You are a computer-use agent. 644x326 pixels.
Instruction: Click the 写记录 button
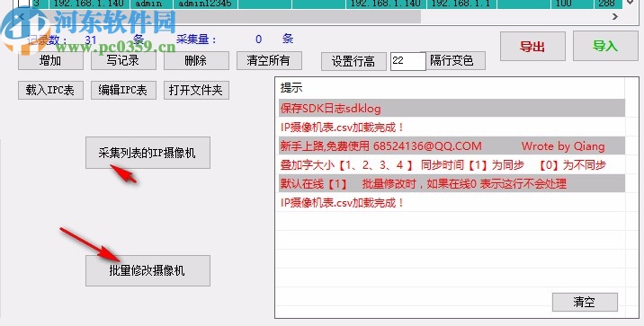[x=123, y=61]
